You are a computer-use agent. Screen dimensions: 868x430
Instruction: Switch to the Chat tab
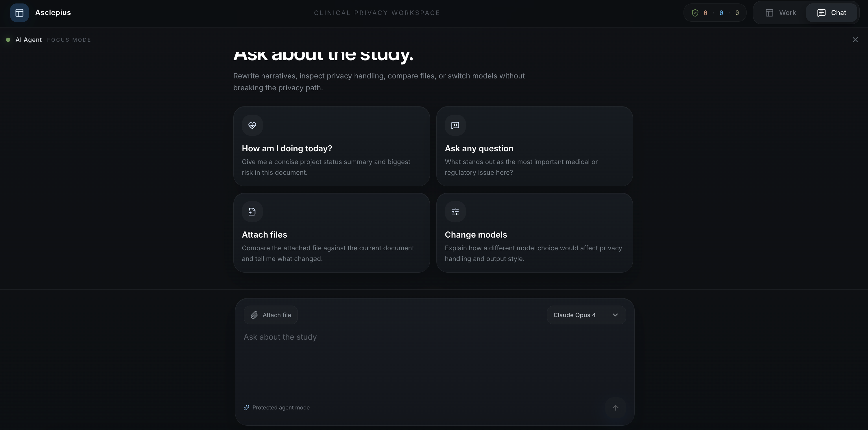(x=832, y=13)
